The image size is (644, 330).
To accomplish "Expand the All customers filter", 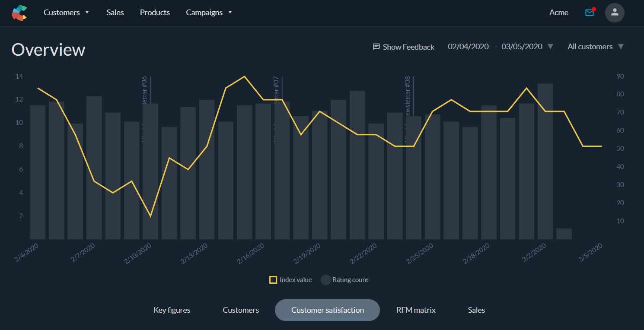I will 596,47.
